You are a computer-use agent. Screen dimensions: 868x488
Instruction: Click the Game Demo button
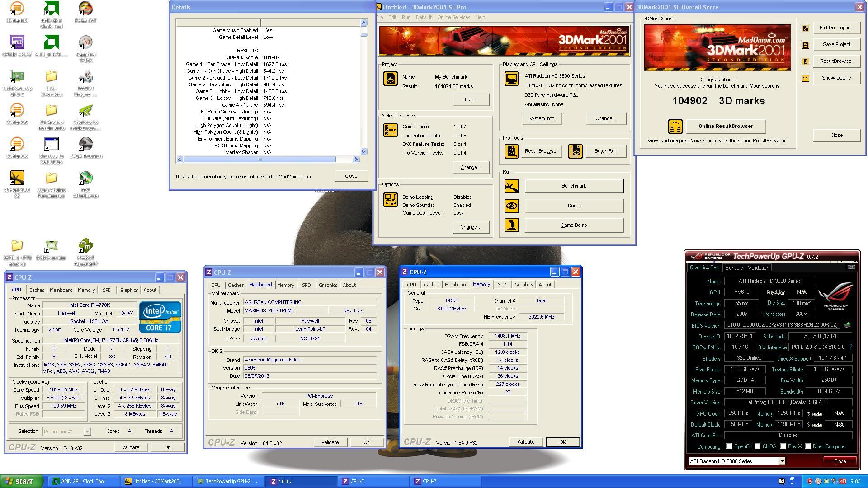pos(574,225)
